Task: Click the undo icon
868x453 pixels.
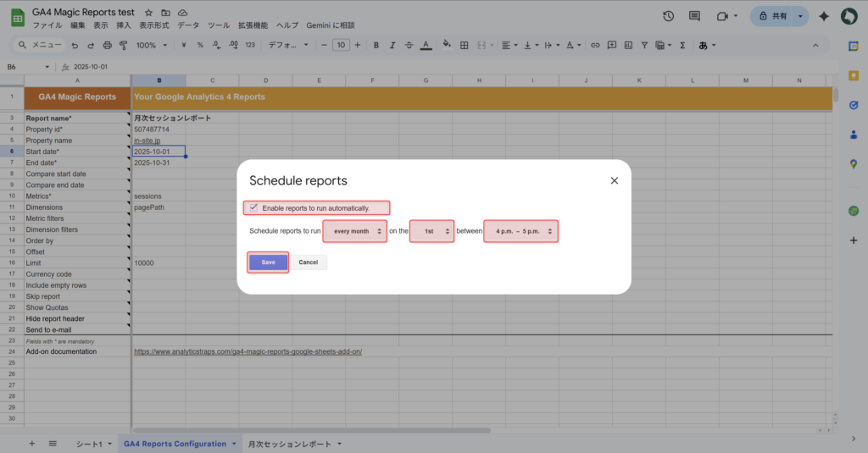Action: click(75, 46)
